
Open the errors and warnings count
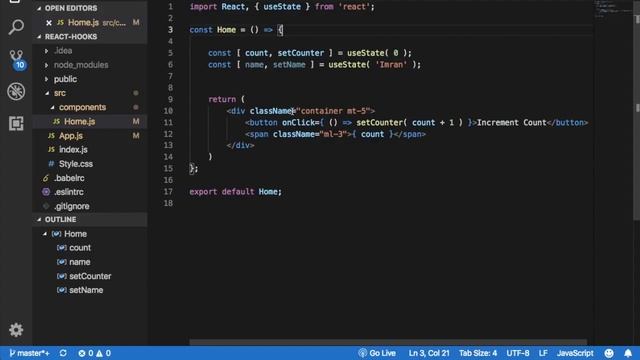tap(94, 353)
